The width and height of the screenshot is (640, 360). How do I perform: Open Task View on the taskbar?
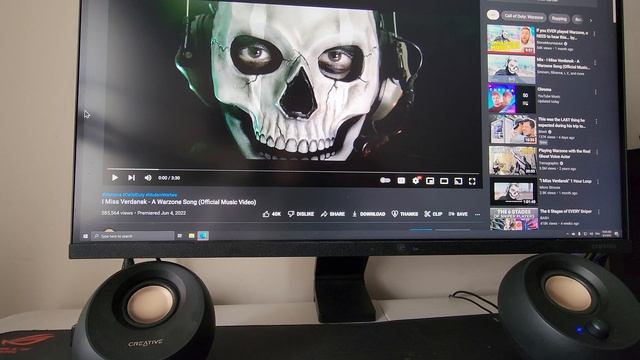point(180,236)
